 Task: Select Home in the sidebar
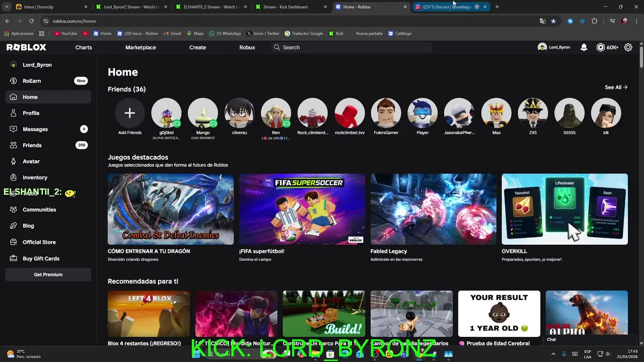click(48, 97)
